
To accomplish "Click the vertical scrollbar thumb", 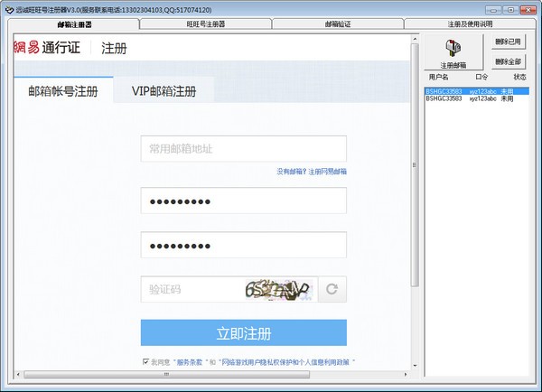I will pos(415,165).
